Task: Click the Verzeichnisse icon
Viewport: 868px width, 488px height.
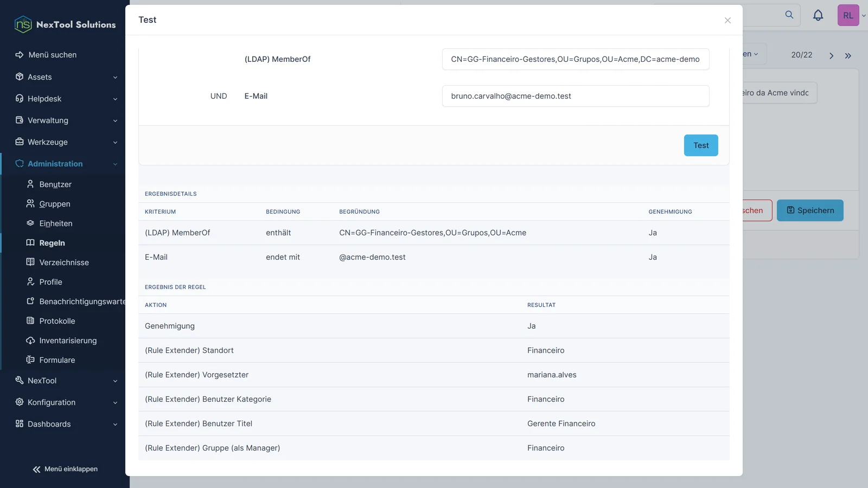Action: tap(30, 262)
